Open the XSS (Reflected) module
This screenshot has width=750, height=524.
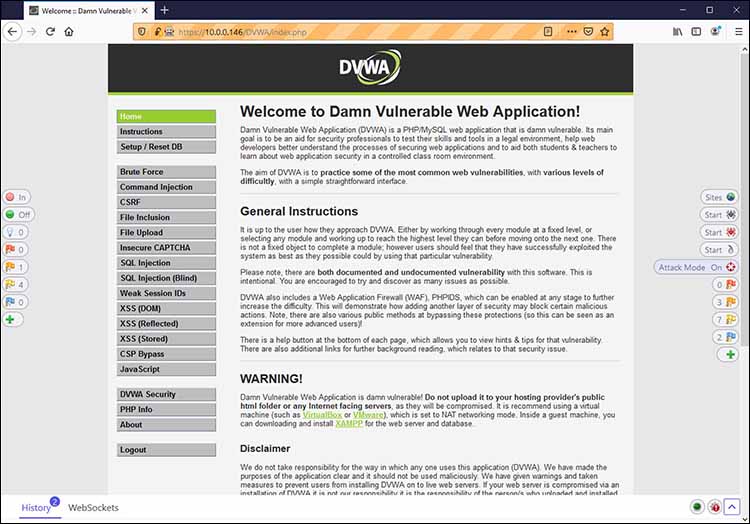pos(166,324)
